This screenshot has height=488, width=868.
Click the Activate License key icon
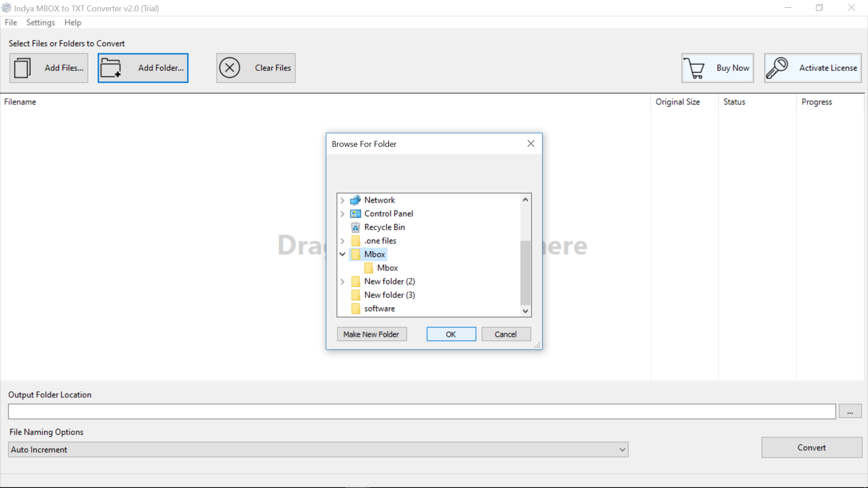tap(777, 68)
